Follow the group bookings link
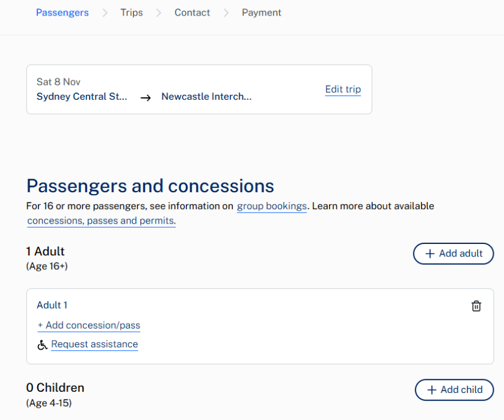This screenshot has height=420, width=504. 272,206
